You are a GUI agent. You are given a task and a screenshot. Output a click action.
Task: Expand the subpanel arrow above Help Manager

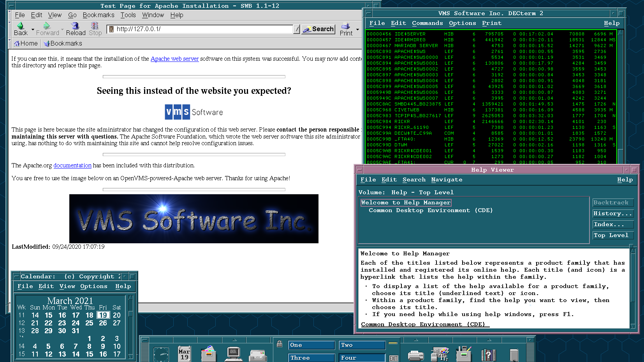click(488, 340)
